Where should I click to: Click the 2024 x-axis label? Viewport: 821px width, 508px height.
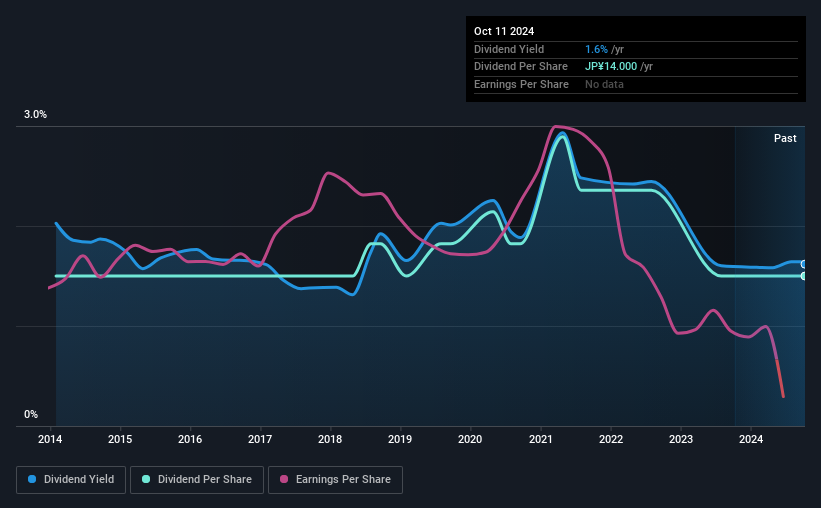pos(751,439)
